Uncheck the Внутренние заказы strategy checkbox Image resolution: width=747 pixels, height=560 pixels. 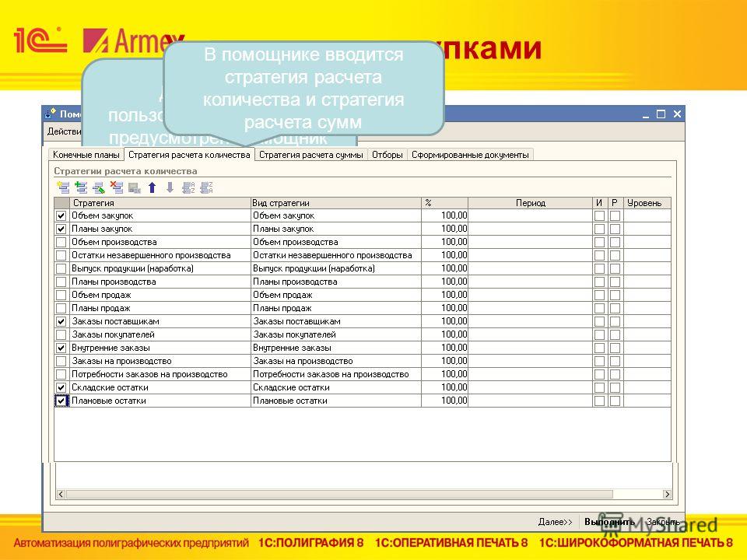(x=61, y=348)
